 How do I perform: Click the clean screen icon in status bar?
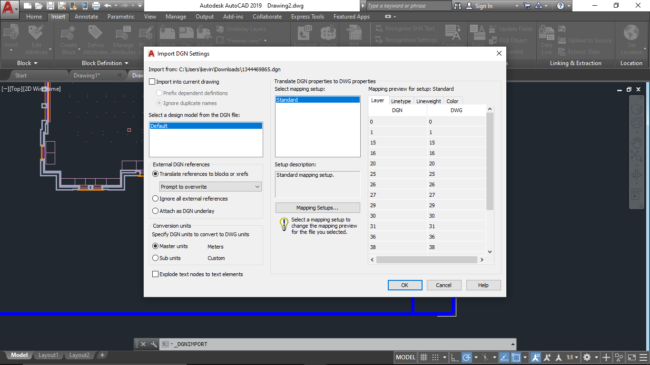(632, 357)
